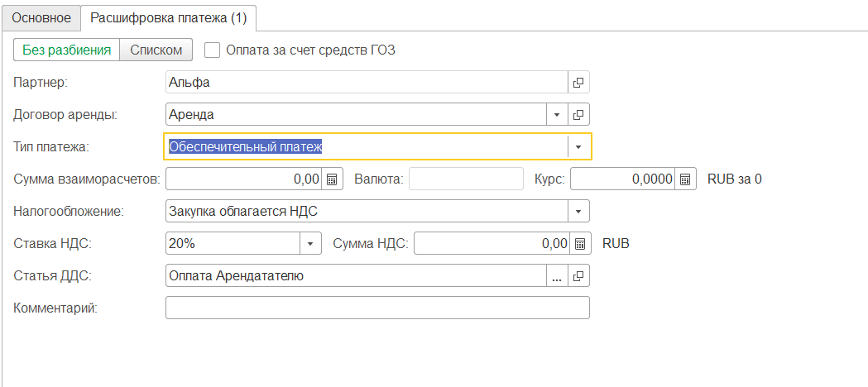Open calculator icon in Сумма НДС field
The width and height of the screenshot is (868, 387).
pyautogui.click(x=580, y=243)
